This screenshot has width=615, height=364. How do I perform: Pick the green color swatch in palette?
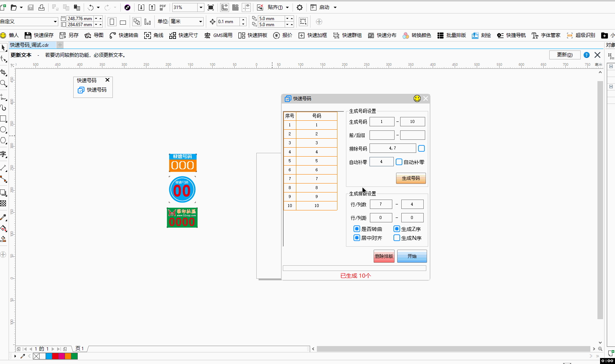pyautogui.click(x=74, y=356)
